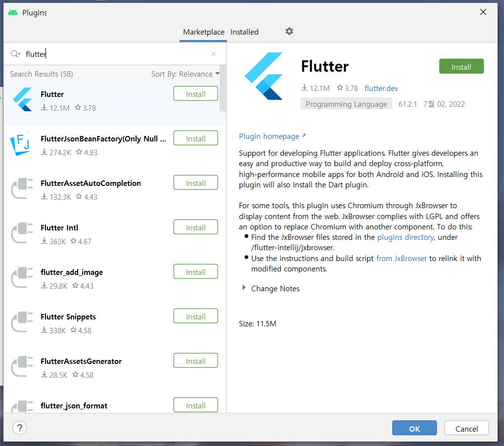Install FlutterAssetAutoCompletion plugin

[196, 183]
